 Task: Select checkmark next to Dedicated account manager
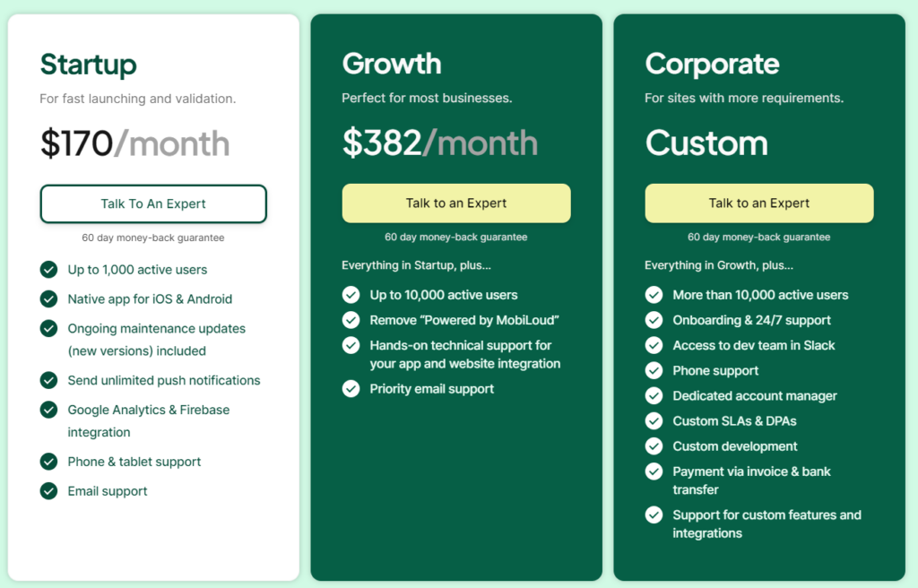click(x=654, y=396)
